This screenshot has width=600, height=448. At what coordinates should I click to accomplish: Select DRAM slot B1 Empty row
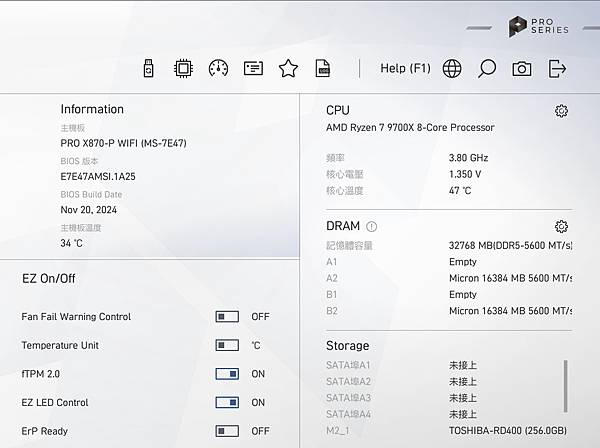(x=449, y=295)
